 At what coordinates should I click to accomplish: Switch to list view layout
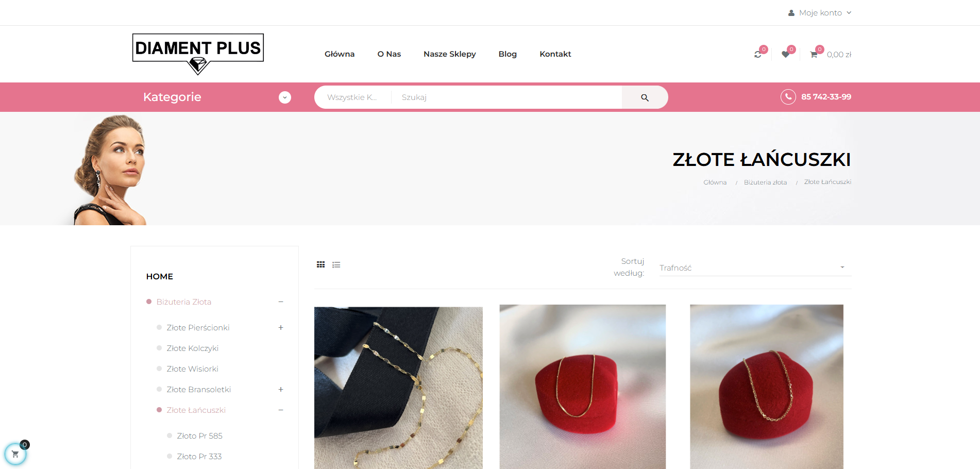(x=336, y=265)
